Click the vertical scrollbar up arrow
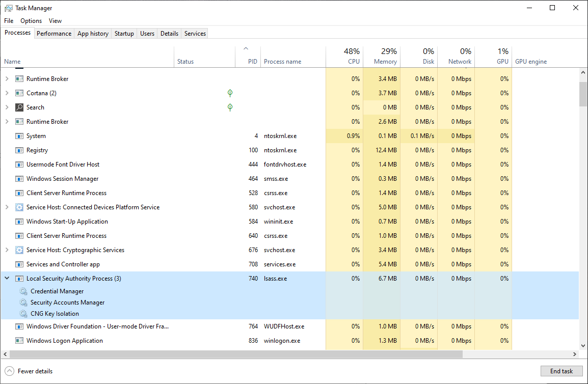The image size is (588, 384). (x=583, y=72)
